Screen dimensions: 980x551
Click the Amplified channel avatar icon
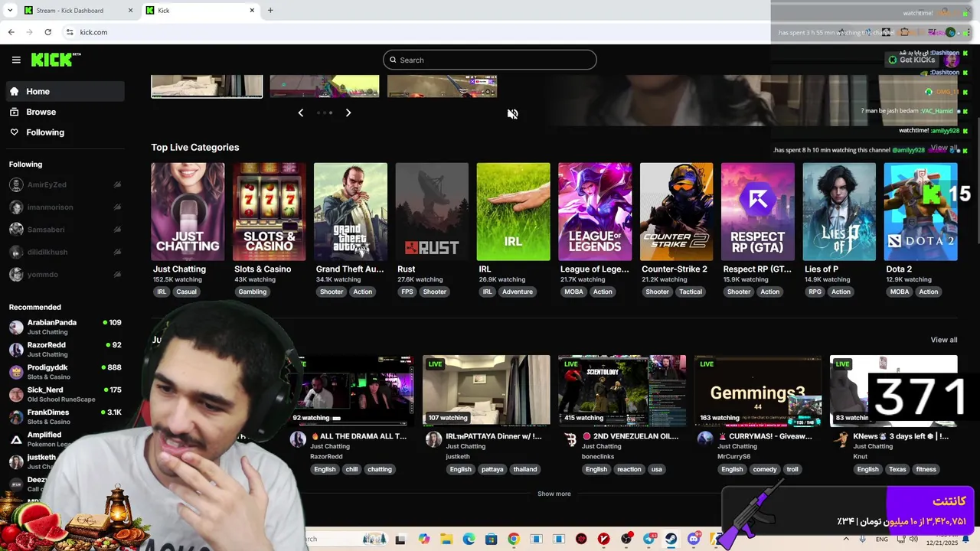(16, 439)
